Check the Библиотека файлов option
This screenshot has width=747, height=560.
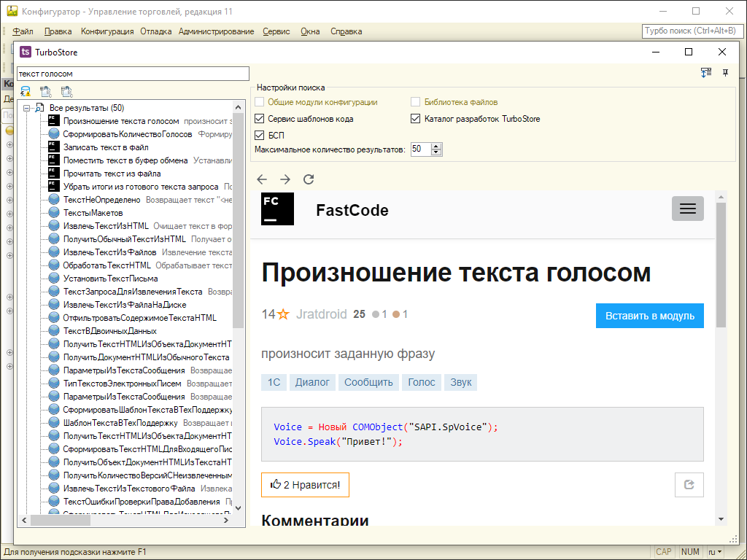pyautogui.click(x=415, y=101)
